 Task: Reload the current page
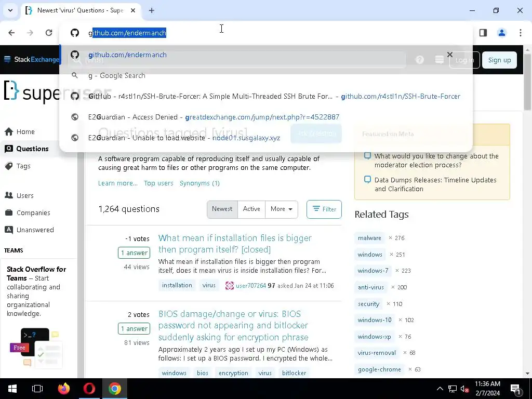pyautogui.click(x=49, y=33)
